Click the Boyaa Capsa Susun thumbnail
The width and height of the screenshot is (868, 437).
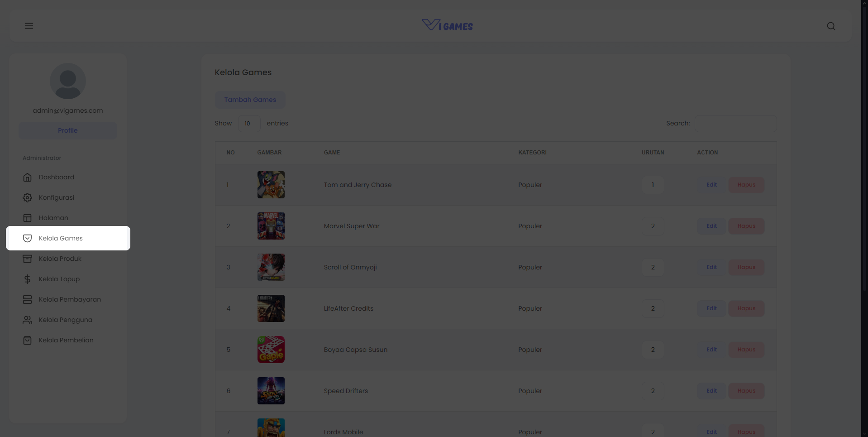pyautogui.click(x=271, y=350)
